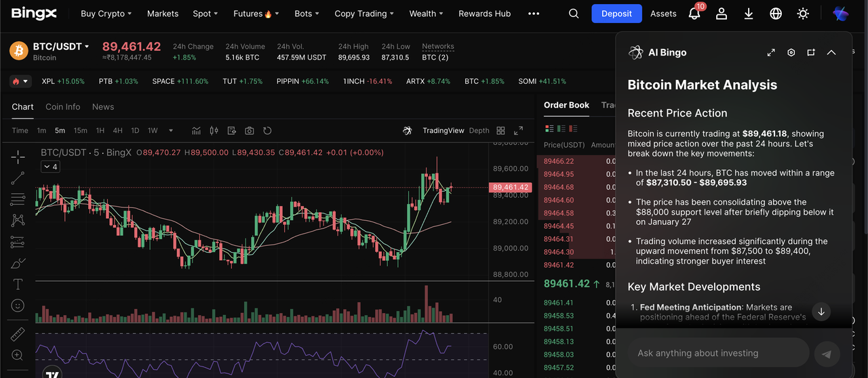Click the Ask anything about investing field
This screenshot has width=868, height=378.
click(x=719, y=353)
